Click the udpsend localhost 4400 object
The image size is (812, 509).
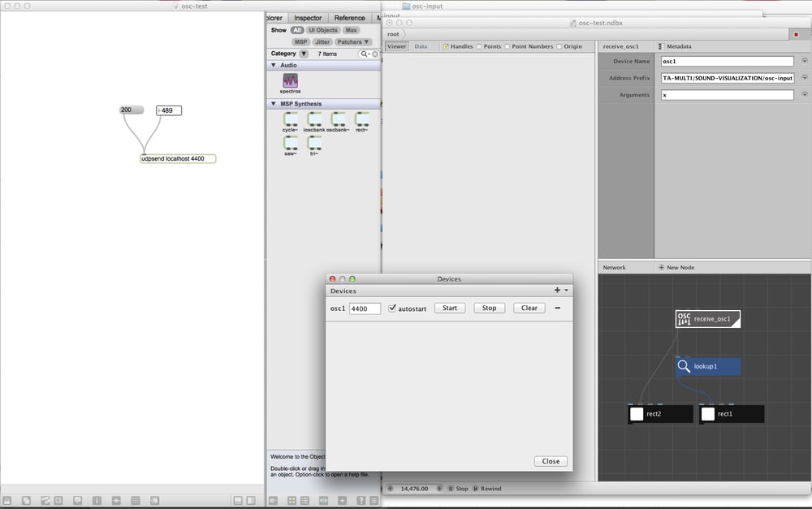[178, 158]
